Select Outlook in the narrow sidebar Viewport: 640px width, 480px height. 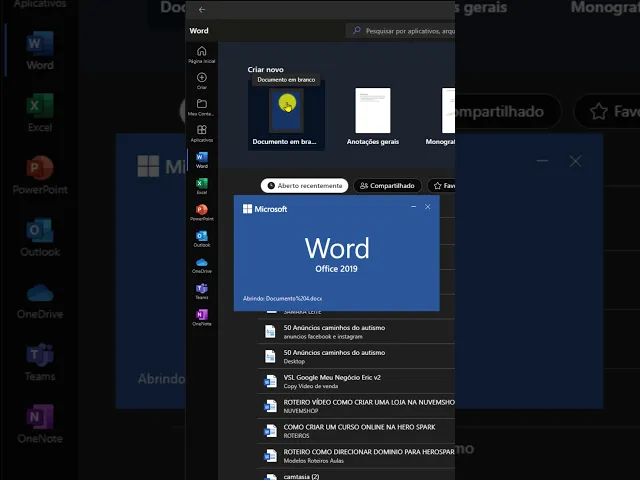[x=202, y=239]
